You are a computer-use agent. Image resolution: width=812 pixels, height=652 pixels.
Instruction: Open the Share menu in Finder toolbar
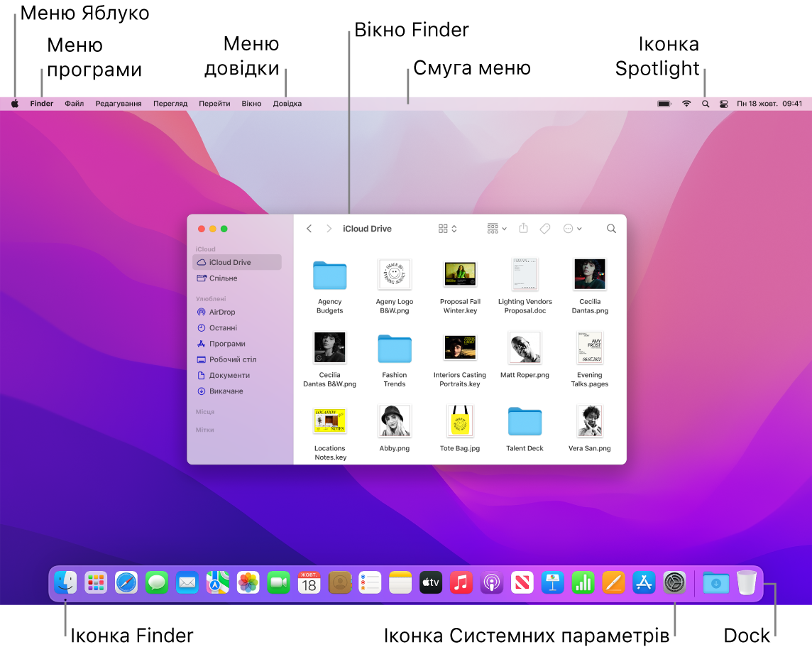523,228
